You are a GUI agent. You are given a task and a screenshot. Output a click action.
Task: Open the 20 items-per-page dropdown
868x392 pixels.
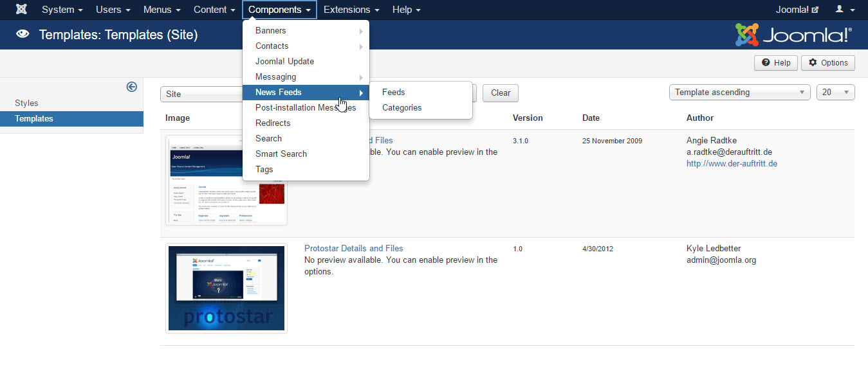click(x=835, y=93)
